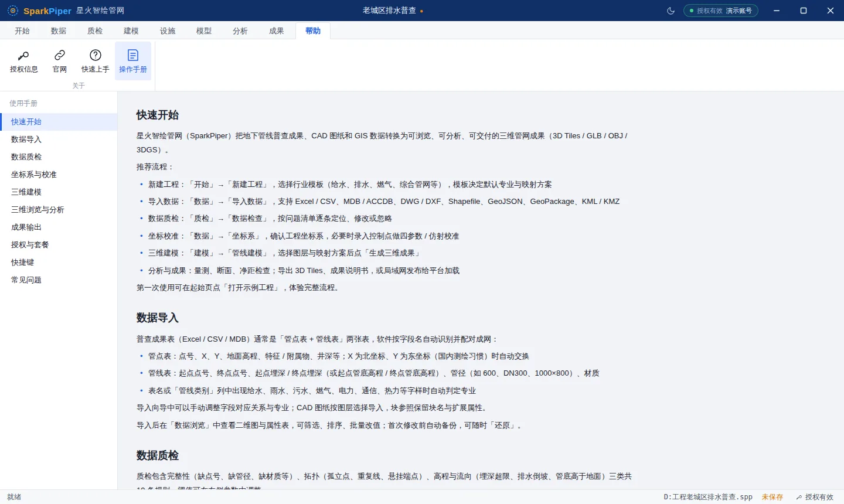Switch to the 建模 ribbon tab
Image resolution: width=844 pixels, height=504 pixels.
(131, 31)
